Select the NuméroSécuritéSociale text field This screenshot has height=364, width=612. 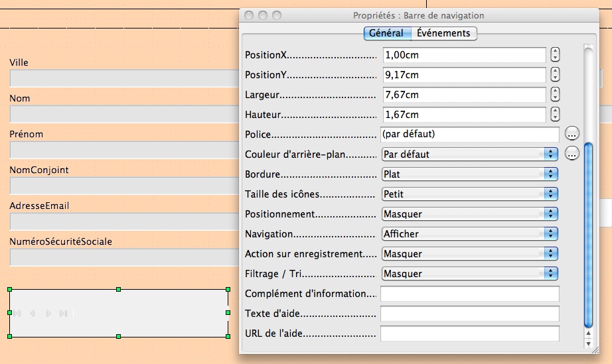[125, 258]
